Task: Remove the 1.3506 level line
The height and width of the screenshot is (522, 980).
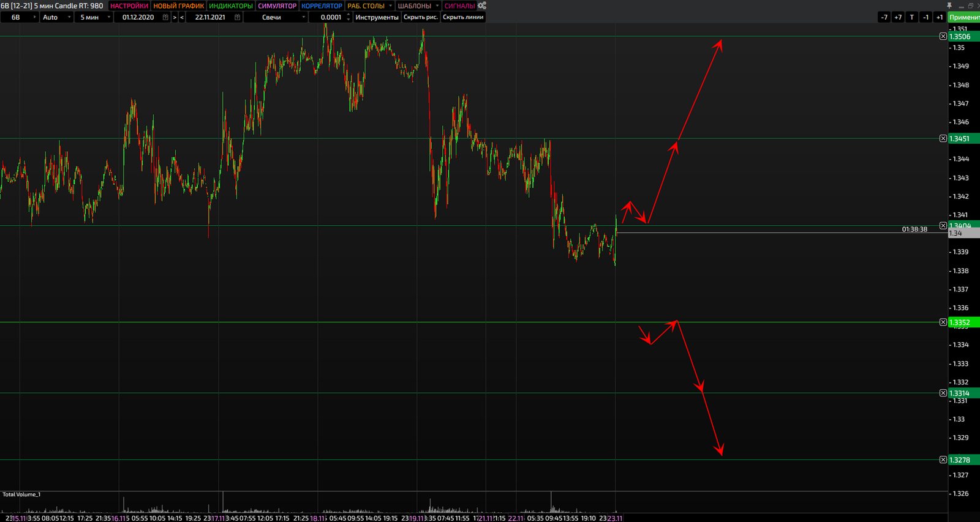Action: (943, 37)
